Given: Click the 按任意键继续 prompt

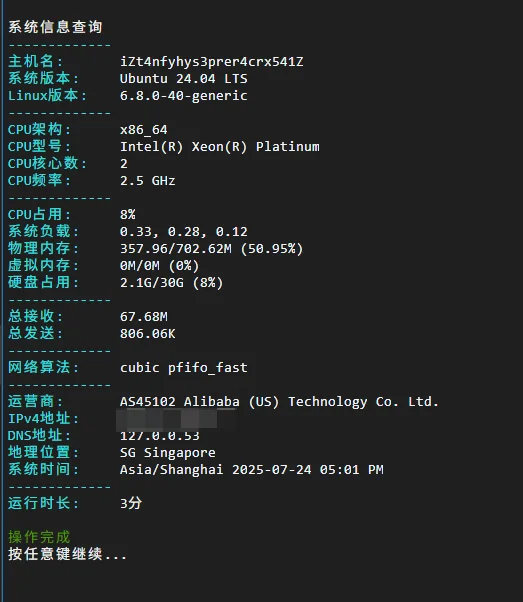Looking at the screenshot, I should point(67,554).
